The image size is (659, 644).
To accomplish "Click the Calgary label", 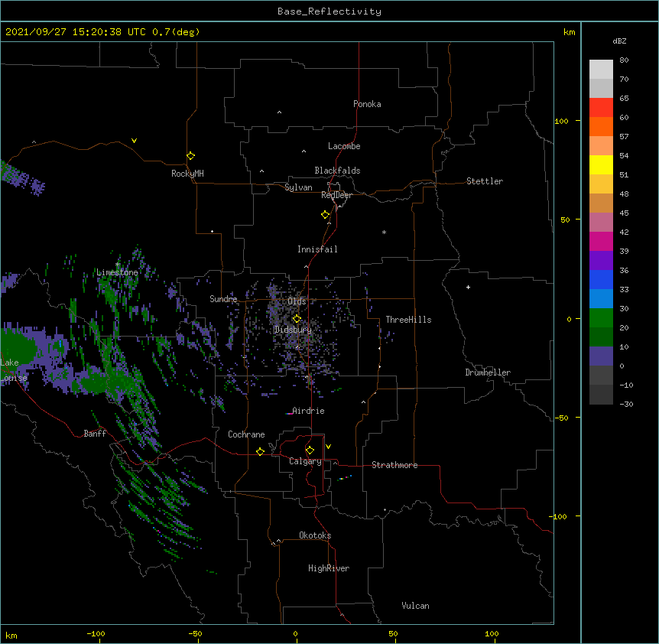I will (305, 461).
